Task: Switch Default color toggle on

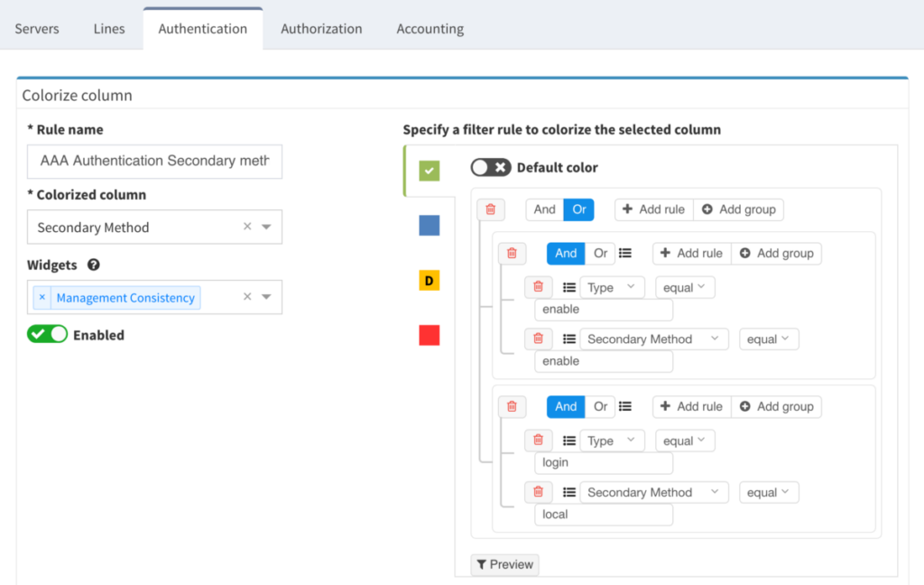Action: coord(491,168)
